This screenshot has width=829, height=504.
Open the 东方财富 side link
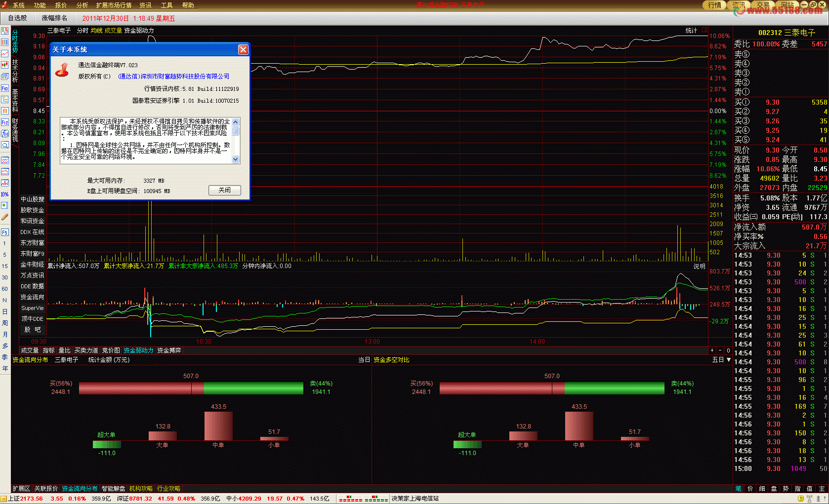tap(33, 243)
